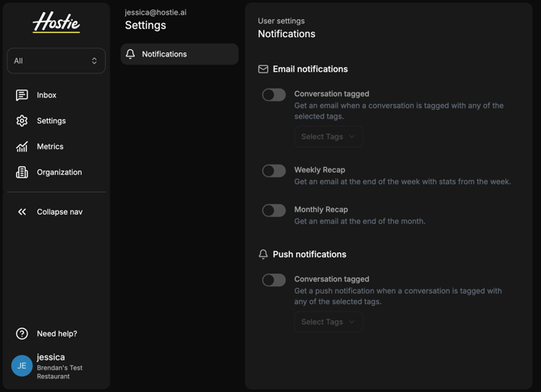Select the Notifications settings tab
The width and height of the screenshot is (541, 392).
(x=179, y=54)
